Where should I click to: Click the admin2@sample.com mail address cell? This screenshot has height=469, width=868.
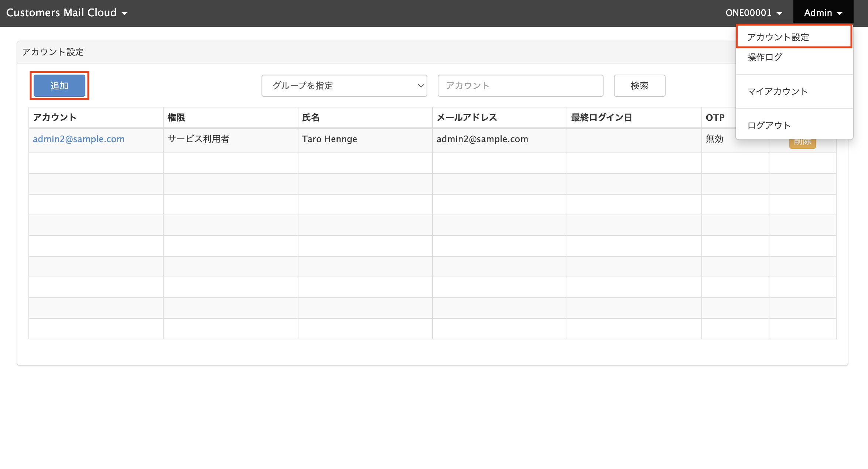pyautogui.click(x=499, y=141)
